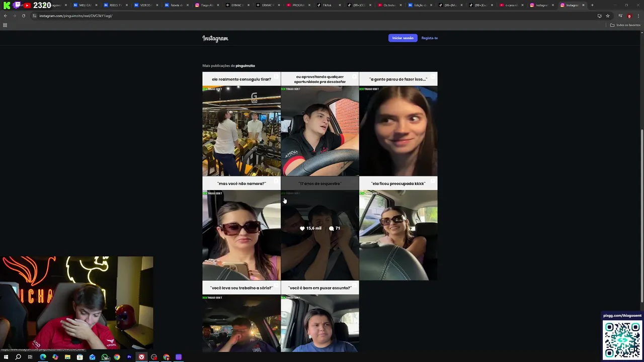This screenshot has height=362, width=644.
Task: Open File Explorer from the taskbar
Action: point(67,357)
